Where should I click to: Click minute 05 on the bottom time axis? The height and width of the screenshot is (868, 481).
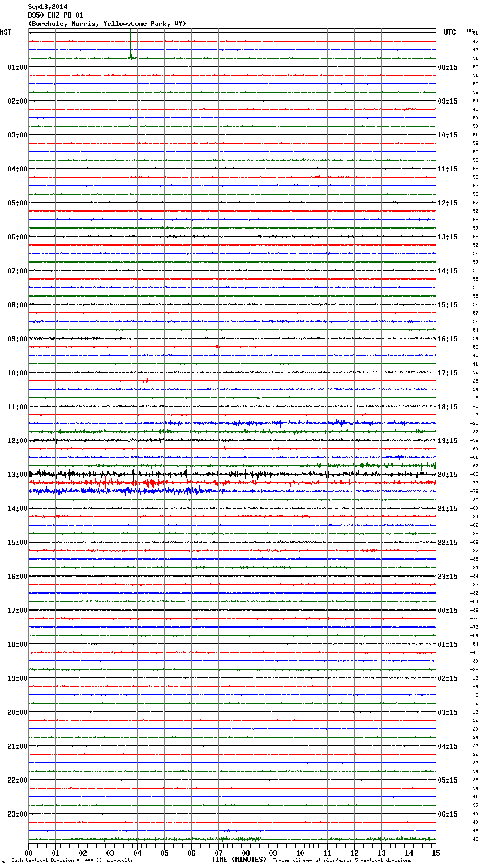pos(164,853)
